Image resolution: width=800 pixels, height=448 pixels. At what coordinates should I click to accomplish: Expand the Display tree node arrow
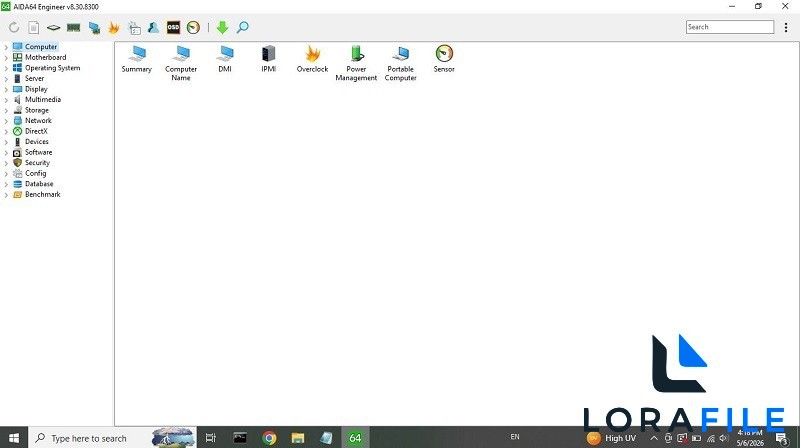(x=6, y=89)
